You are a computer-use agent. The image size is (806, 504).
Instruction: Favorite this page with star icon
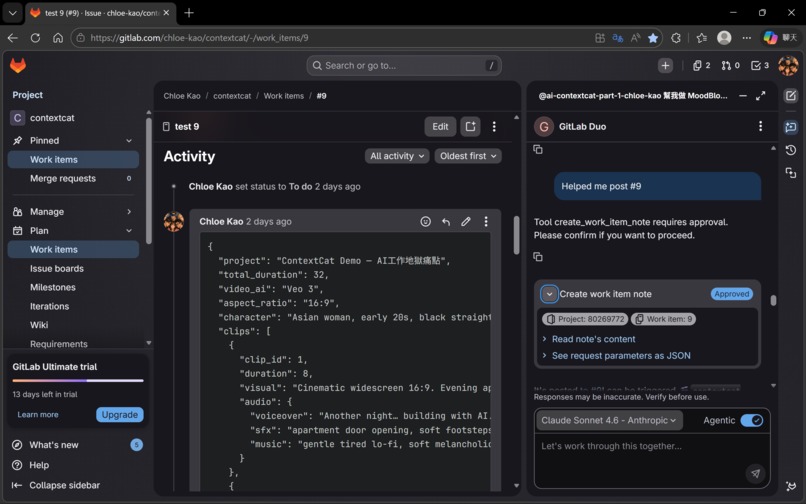[653, 38]
